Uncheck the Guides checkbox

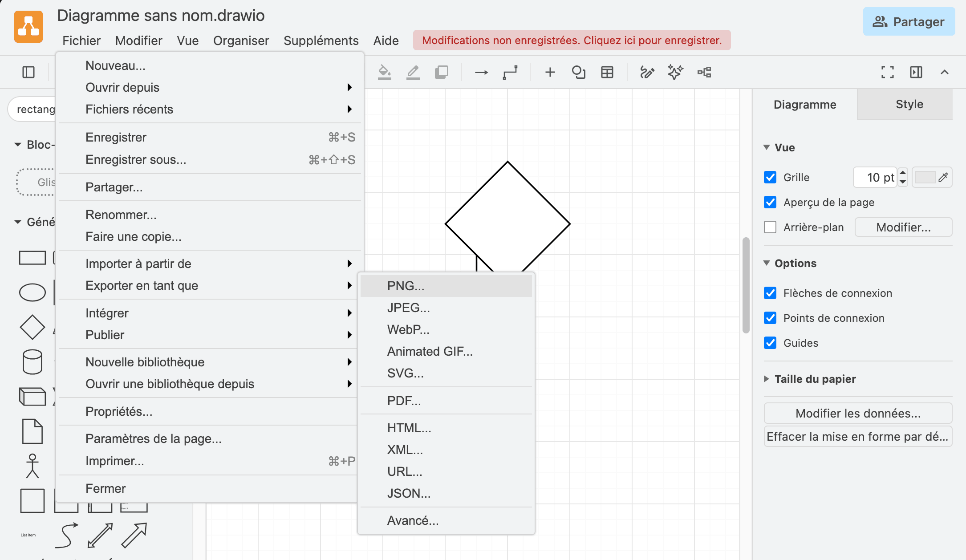coord(770,343)
